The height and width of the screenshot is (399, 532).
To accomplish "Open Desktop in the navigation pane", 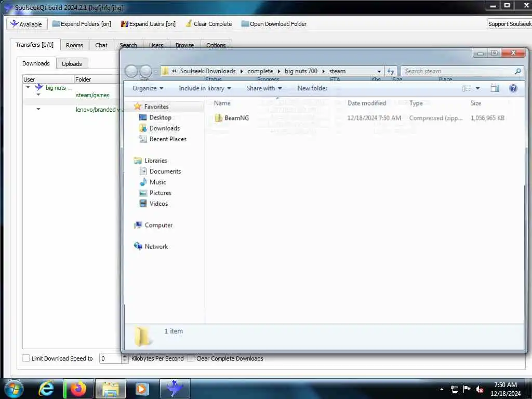I will [160, 117].
